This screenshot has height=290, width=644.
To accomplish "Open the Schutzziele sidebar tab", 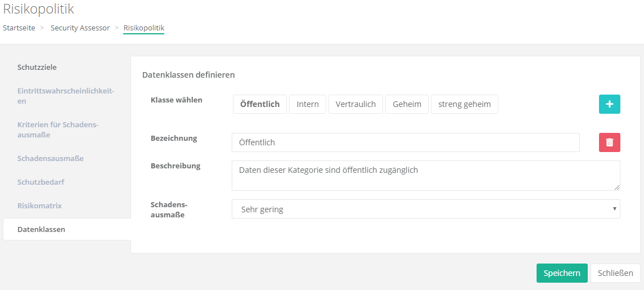I will 37,68.
